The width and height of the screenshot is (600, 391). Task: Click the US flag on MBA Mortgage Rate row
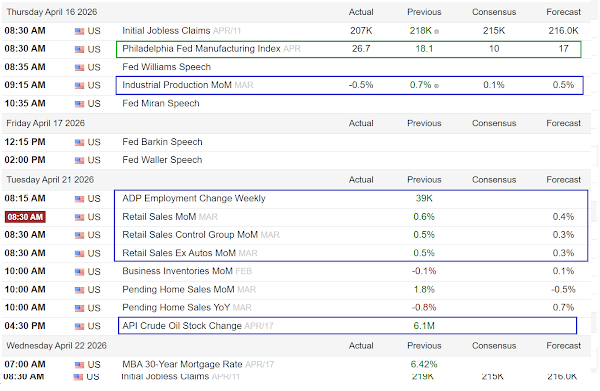point(79,365)
